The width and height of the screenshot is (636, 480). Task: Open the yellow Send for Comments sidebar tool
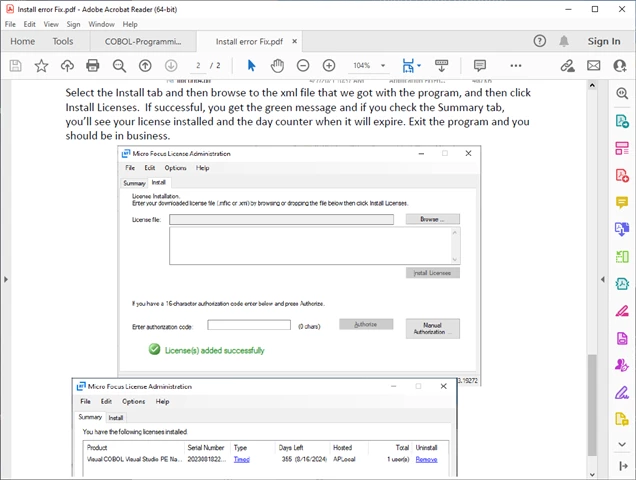622,419
